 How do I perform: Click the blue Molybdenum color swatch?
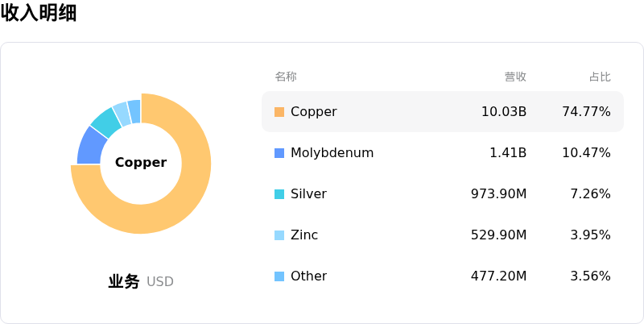pyautogui.click(x=279, y=153)
